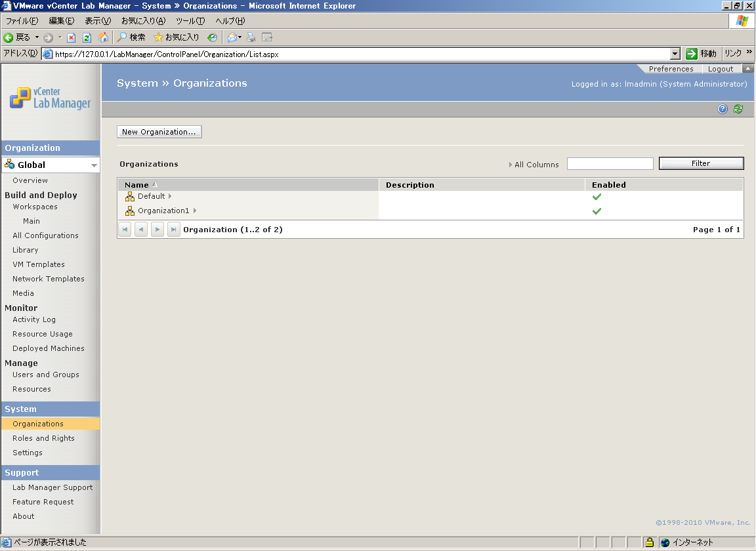Click the IE Refresh page icon
Screen dimensions: 756x551
[x=87, y=37]
